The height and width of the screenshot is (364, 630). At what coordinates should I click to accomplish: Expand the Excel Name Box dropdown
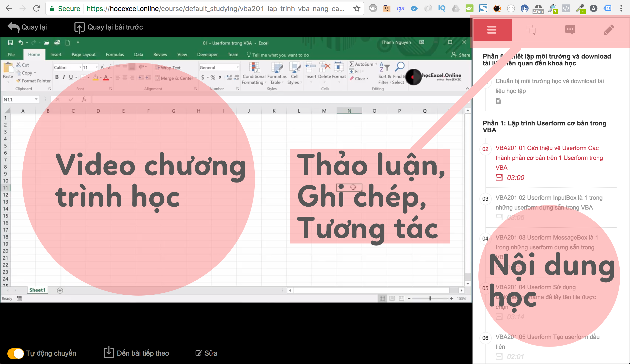(36, 99)
